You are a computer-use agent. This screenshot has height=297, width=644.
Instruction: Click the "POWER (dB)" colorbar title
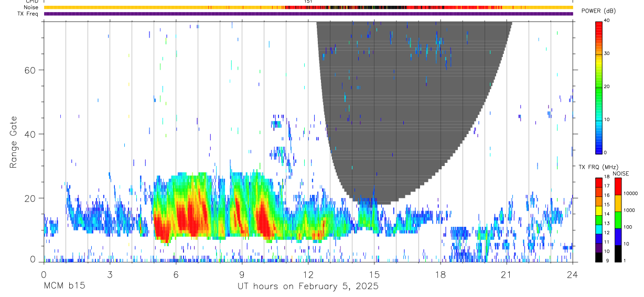(598, 11)
